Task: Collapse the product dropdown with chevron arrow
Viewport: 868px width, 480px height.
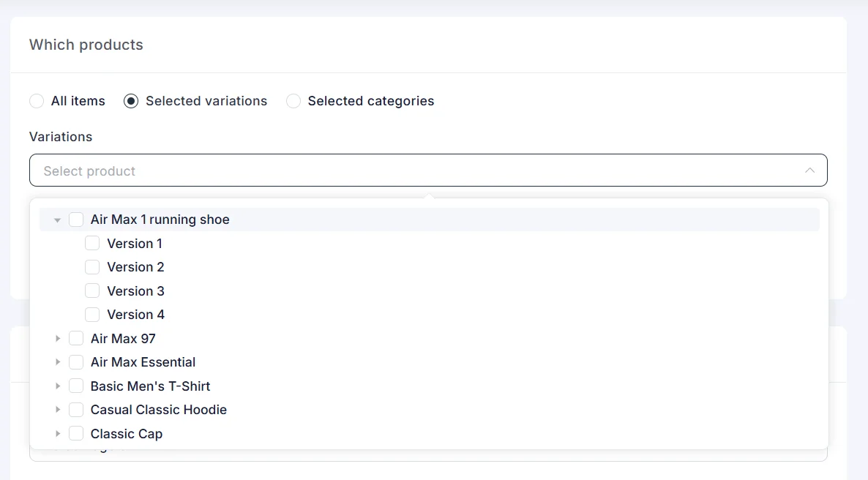Action: (810, 170)
